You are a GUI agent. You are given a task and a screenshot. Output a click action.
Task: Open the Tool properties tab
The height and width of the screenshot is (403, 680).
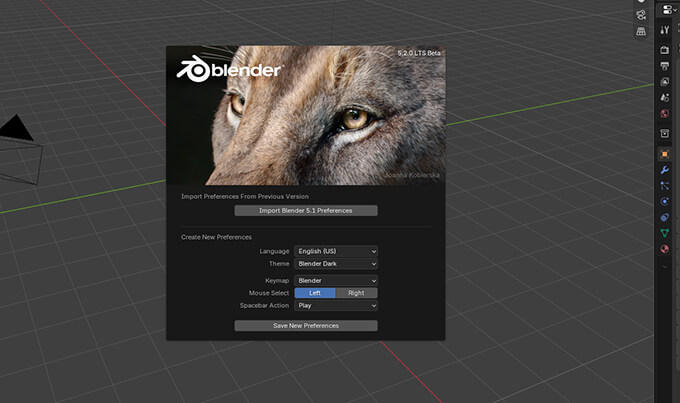(x=664, y=30)
